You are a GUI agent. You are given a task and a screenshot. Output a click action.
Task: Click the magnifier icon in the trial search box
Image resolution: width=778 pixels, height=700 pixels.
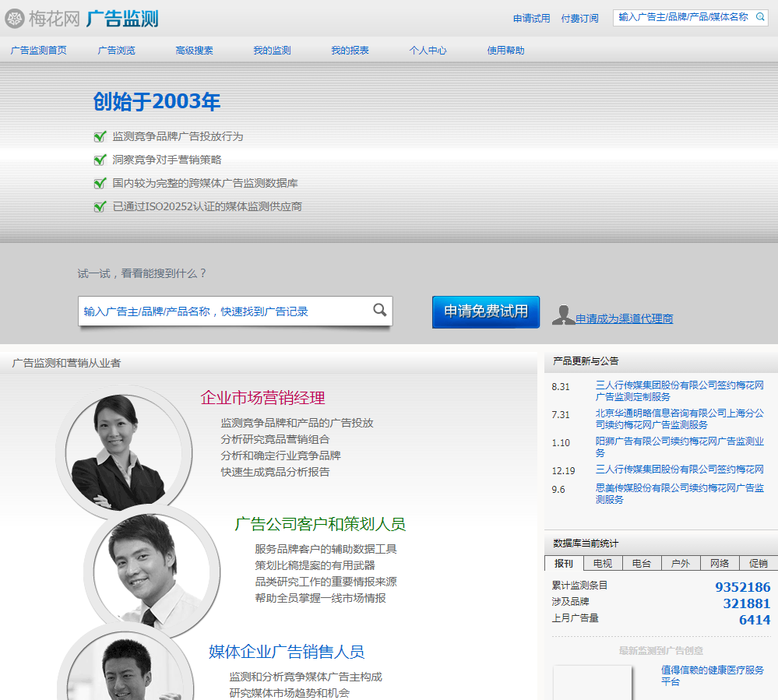tap(379, 310)
